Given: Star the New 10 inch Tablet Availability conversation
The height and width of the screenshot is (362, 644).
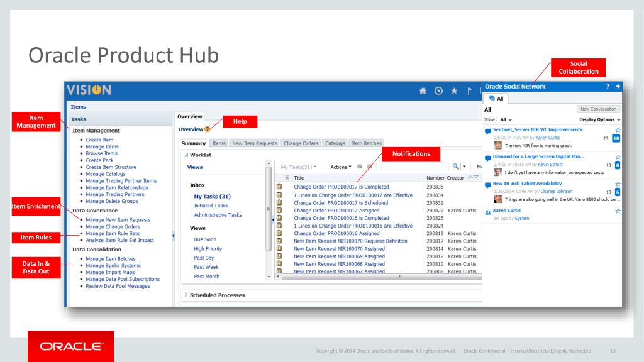Looking at the screenshot, I should coord(618,184).
